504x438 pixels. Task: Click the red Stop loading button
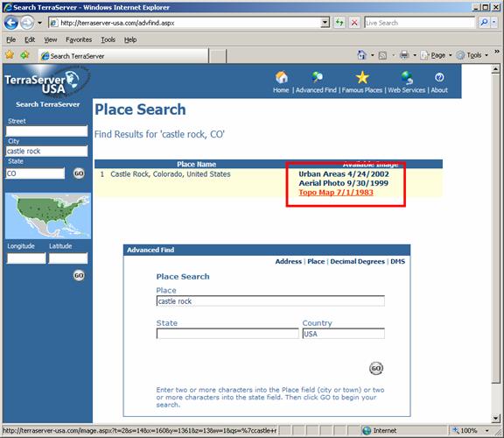[354, 23]
